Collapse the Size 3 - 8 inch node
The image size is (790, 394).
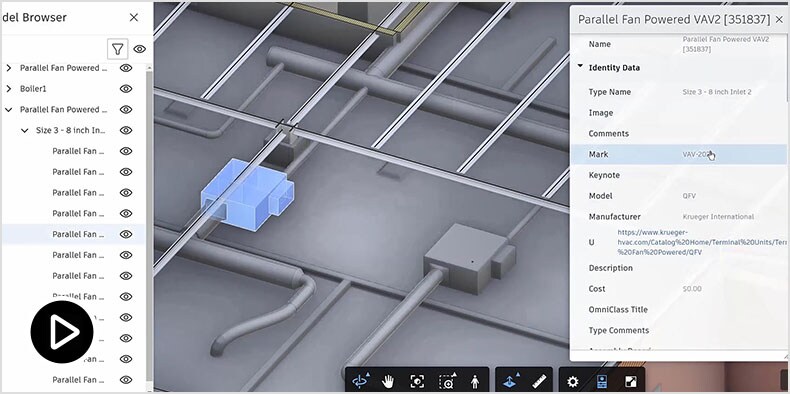(24, 130)
